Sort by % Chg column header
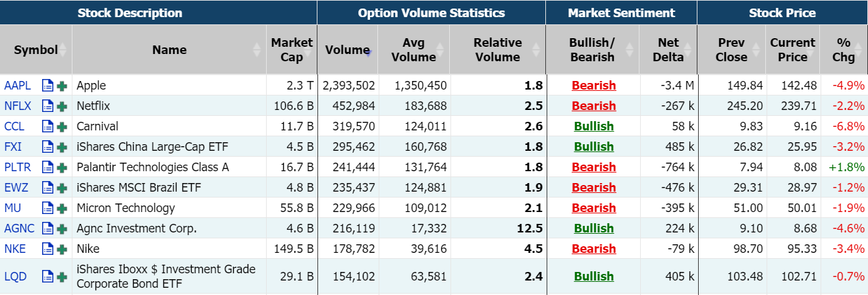 (x=844, y=49)
